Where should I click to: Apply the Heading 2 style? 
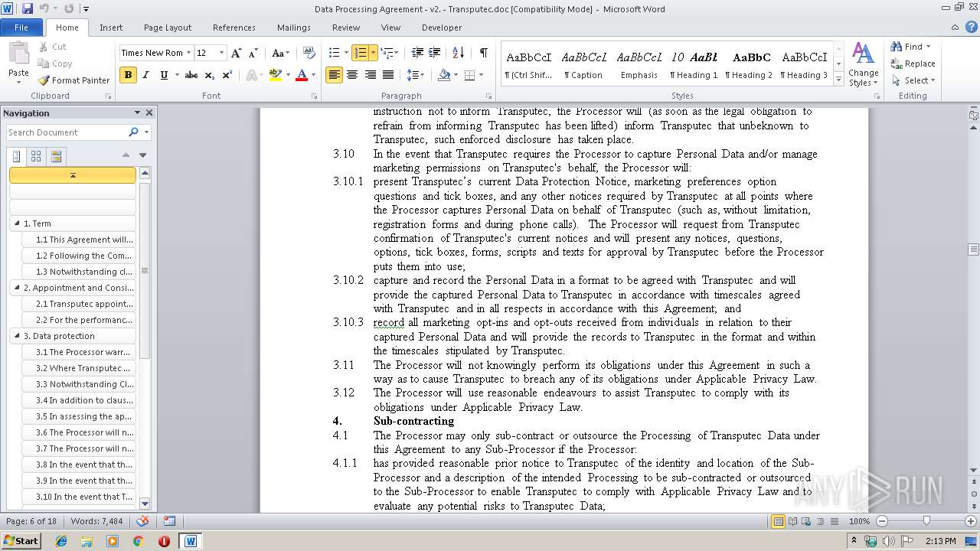pos(750,64)
